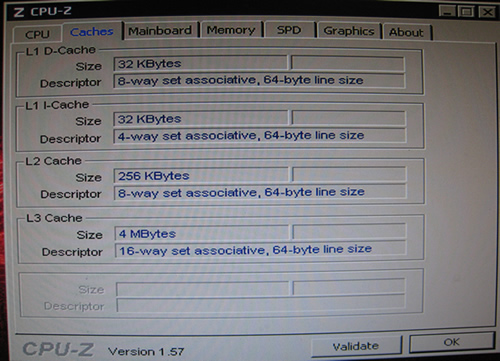Viewport: 500px width, 361px height.
Task: Show the Graphics tab
Action: click(349, 31)
